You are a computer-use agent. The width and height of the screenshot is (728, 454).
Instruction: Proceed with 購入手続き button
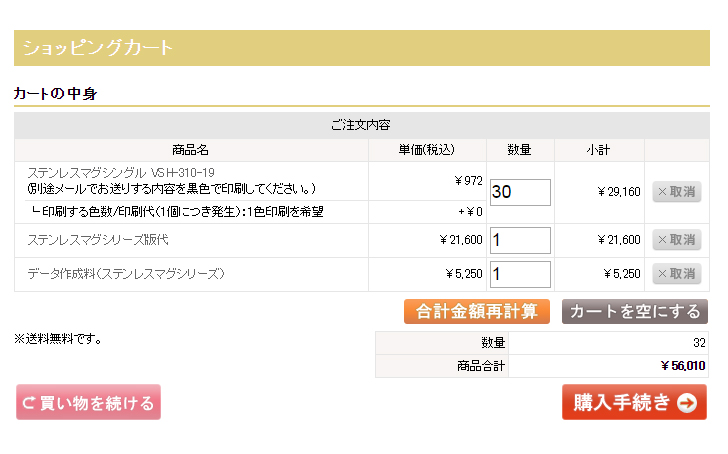point(634,403)
